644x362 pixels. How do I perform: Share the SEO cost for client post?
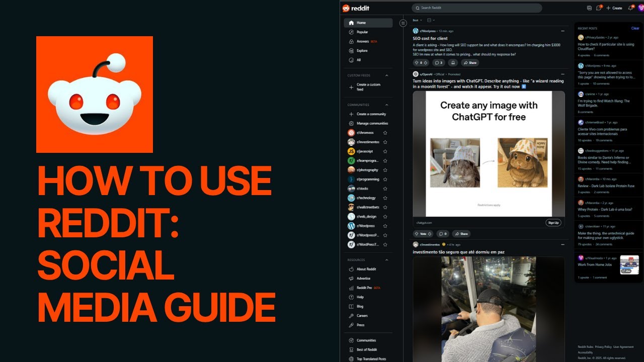[470, 63]
